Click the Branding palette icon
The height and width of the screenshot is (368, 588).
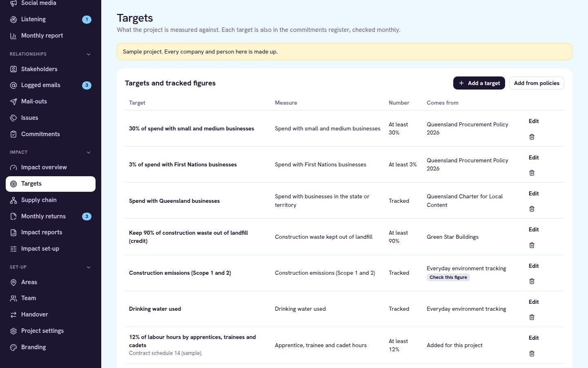(x=13, y=347)
